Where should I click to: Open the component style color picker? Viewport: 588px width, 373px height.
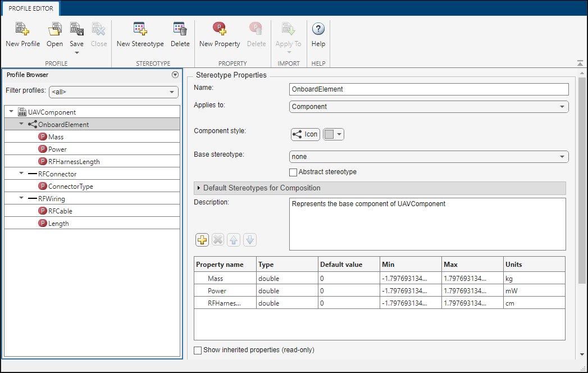click(x=333, y=134)
